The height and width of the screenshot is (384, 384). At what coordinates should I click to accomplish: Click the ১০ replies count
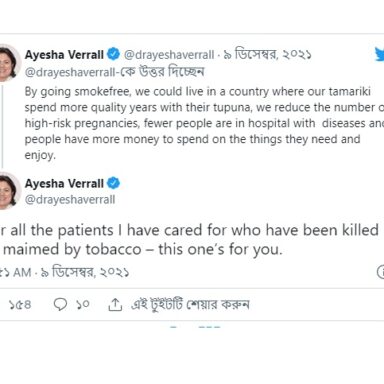tap(83, 304)
